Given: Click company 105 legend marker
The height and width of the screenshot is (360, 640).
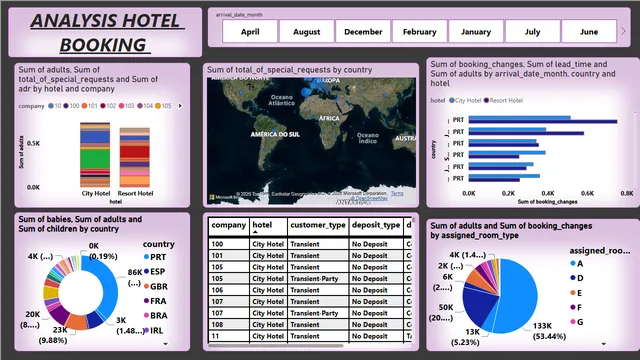Looking at the screenshot, I should (158, 106).
